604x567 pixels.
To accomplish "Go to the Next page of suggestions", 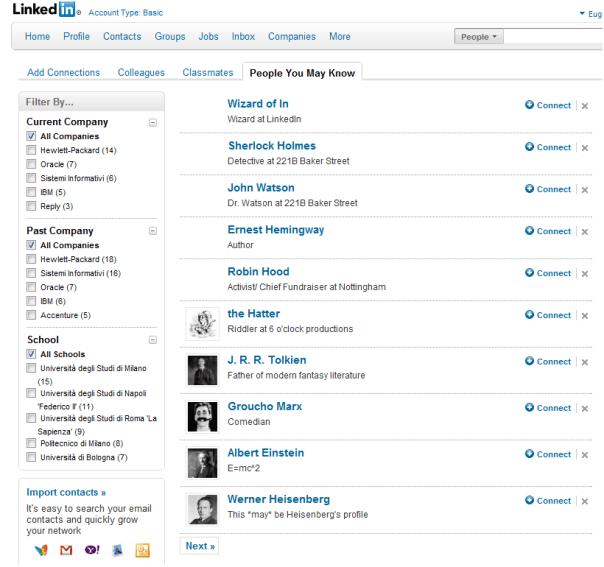I will pos(200,546).
